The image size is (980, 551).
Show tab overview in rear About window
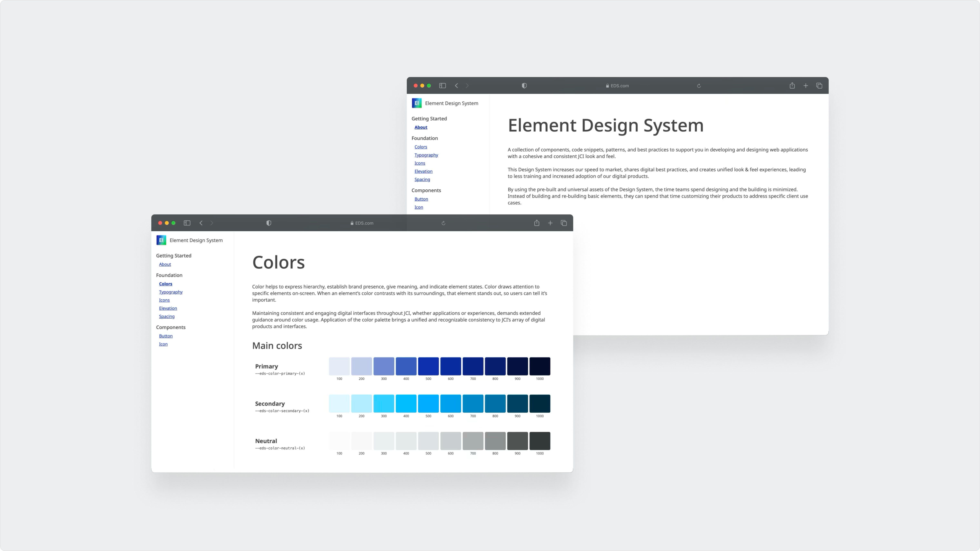click(x=819, y=86)
